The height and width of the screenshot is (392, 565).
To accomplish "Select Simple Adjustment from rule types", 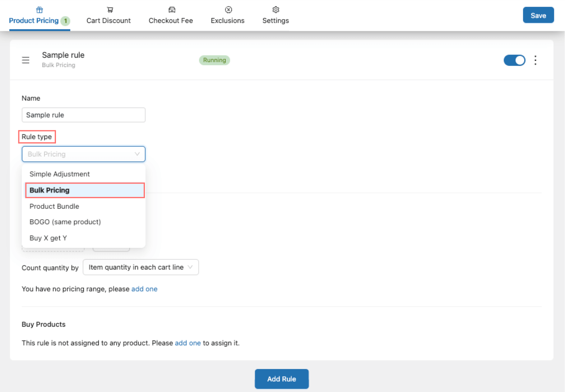I will [60, 174].
